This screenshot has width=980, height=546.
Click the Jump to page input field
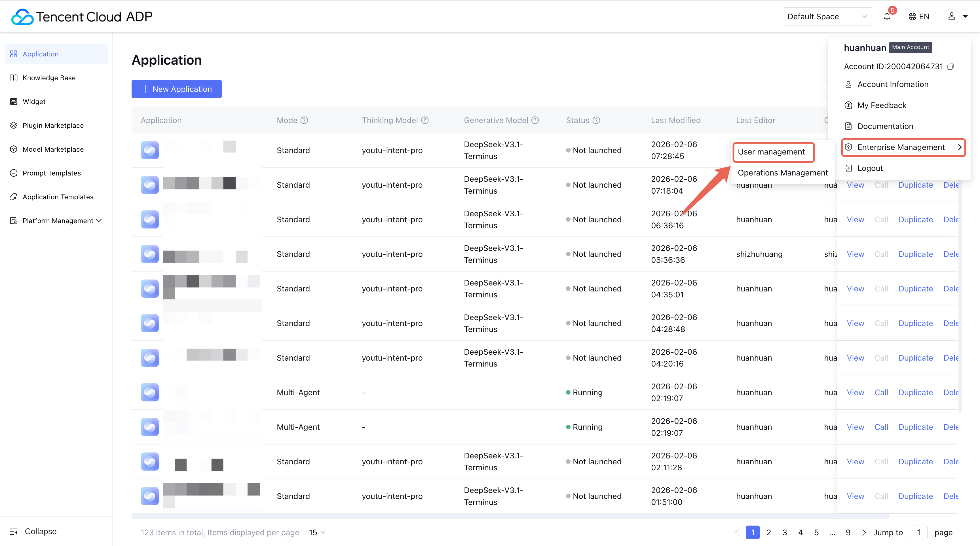(918, 532)
